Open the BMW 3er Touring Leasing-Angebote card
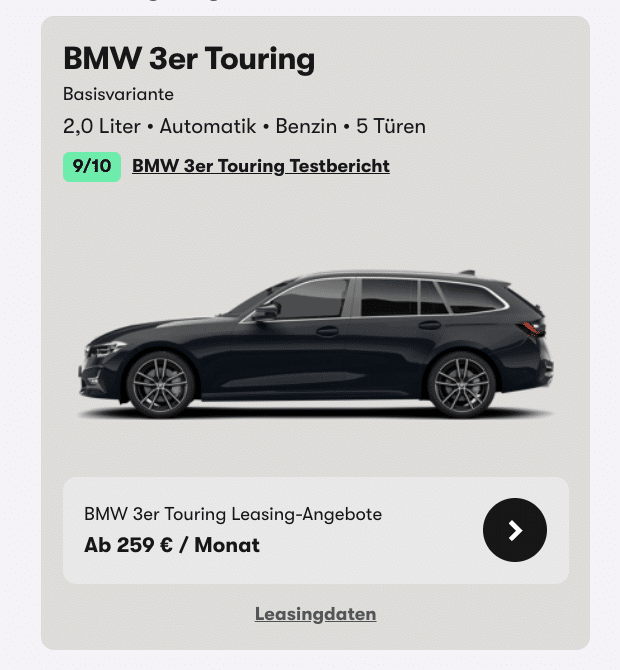The height and width of the screenshot is (670, 620). tap(316, 530)
